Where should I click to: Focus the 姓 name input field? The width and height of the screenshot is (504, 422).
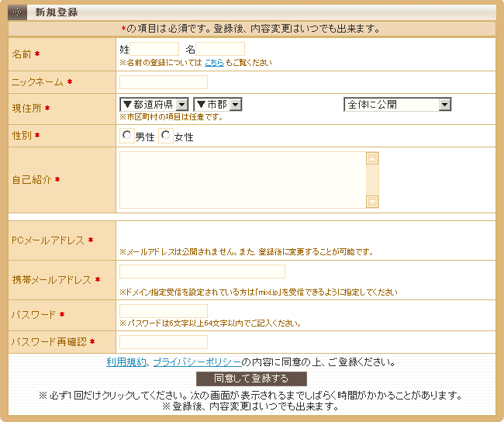(154, 49)
